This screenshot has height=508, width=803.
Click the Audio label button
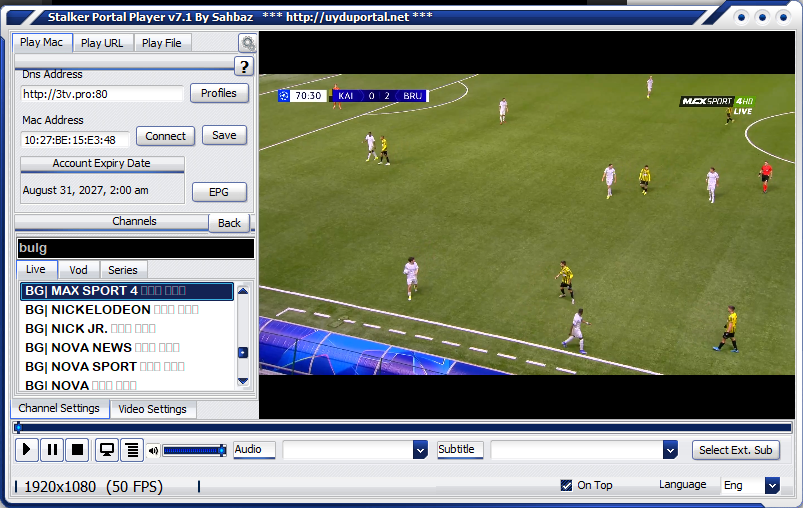[x=255, y=450]
